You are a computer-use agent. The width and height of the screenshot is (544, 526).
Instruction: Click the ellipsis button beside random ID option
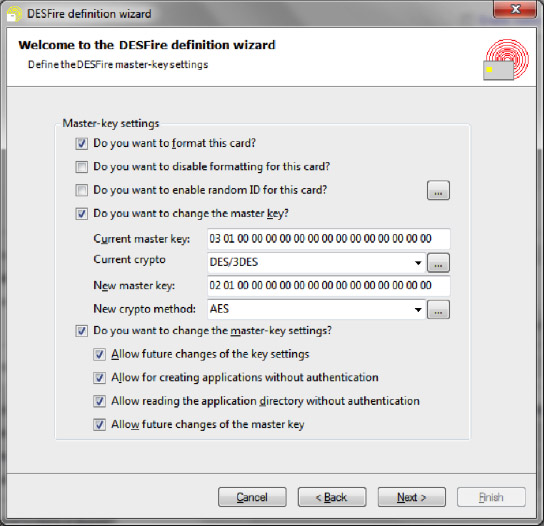click(438, 190)
